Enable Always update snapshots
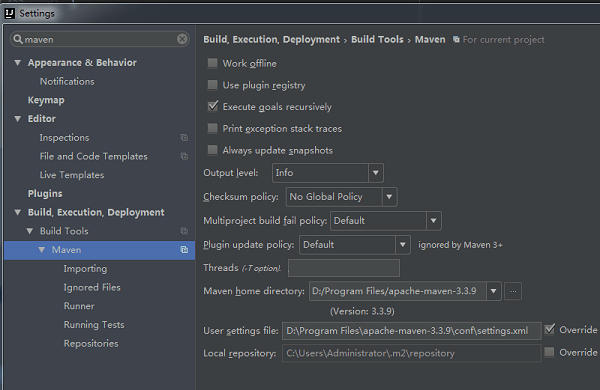Image resolution: width=600 pixels, height=390 pixels. click(212, 150)
